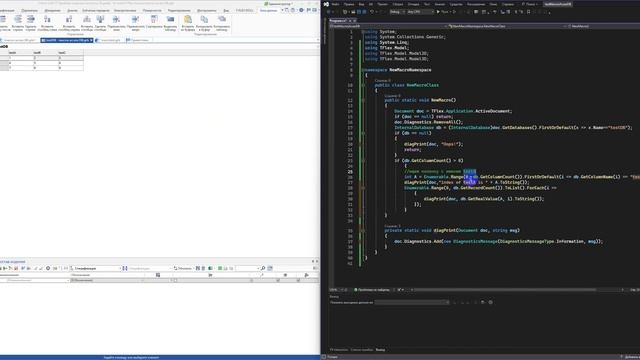640x360 pixels.
Task: Click the testC column header
Action: pyautogui.click(x=71, y=53)
